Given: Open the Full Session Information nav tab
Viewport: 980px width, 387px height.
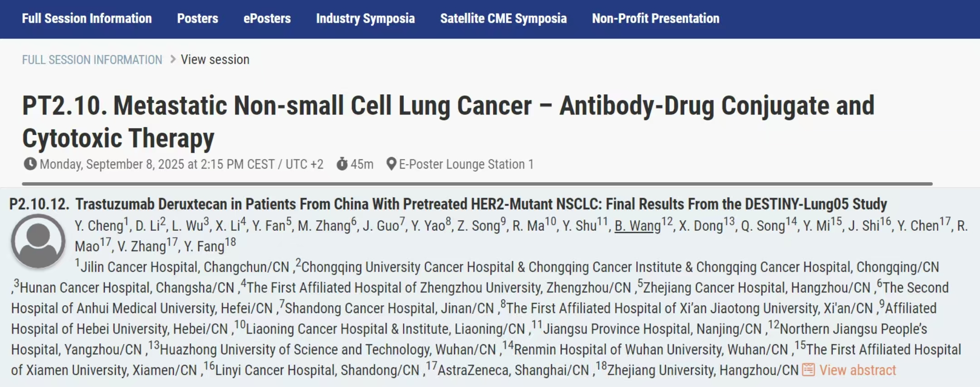Looking at the screenshot, I should (x=87, y=19).
